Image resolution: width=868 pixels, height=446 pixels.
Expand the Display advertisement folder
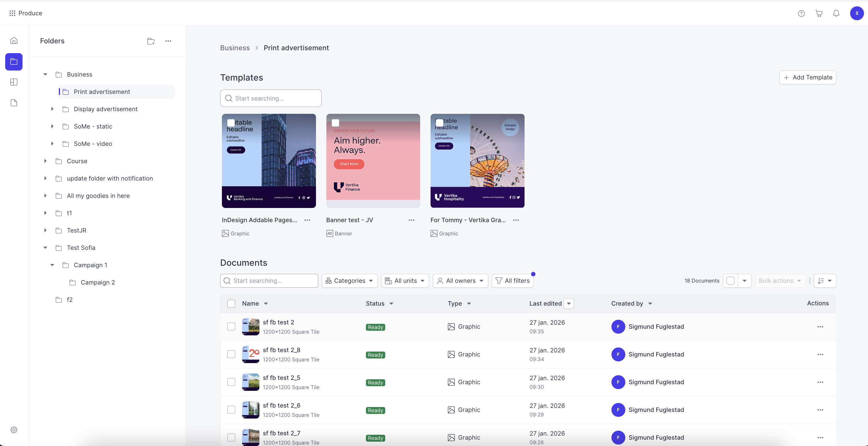pyautogui.click(x=52, y=109)
